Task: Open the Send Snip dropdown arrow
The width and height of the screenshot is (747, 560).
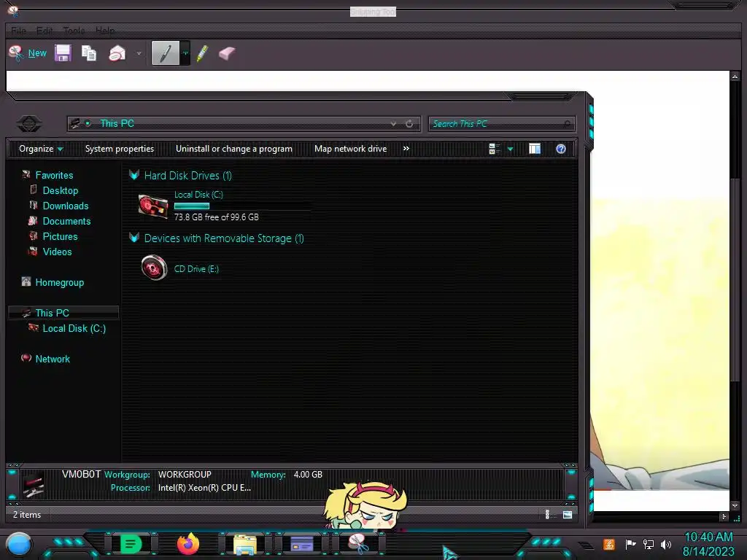Action: tap(139, 52)
